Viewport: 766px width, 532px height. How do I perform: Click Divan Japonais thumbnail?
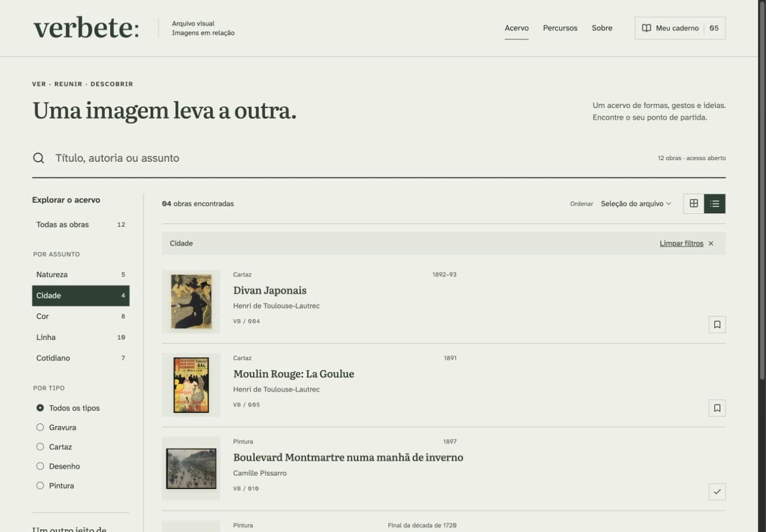click(191, 301)
